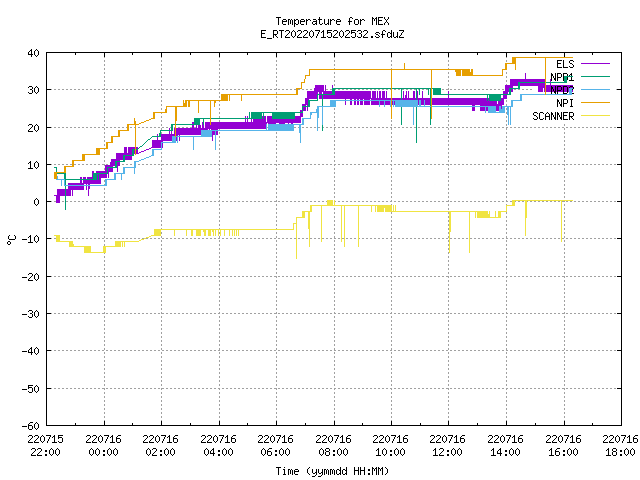
Task: Click the yellow SCANNER legend line sample
Action: [x=596, y=116]
